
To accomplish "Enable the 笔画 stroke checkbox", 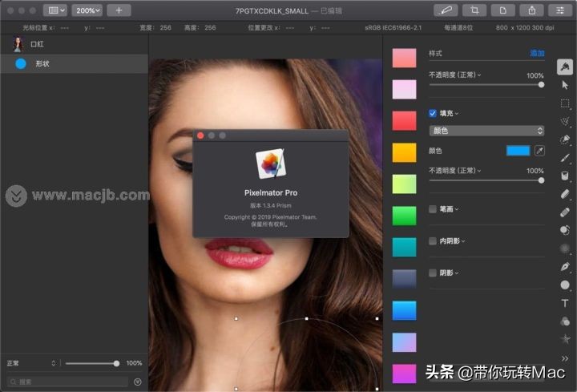I will coord(433,209).
